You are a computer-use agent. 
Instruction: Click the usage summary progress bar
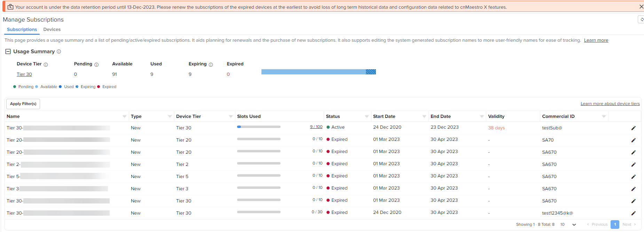[x=318, y=72]
